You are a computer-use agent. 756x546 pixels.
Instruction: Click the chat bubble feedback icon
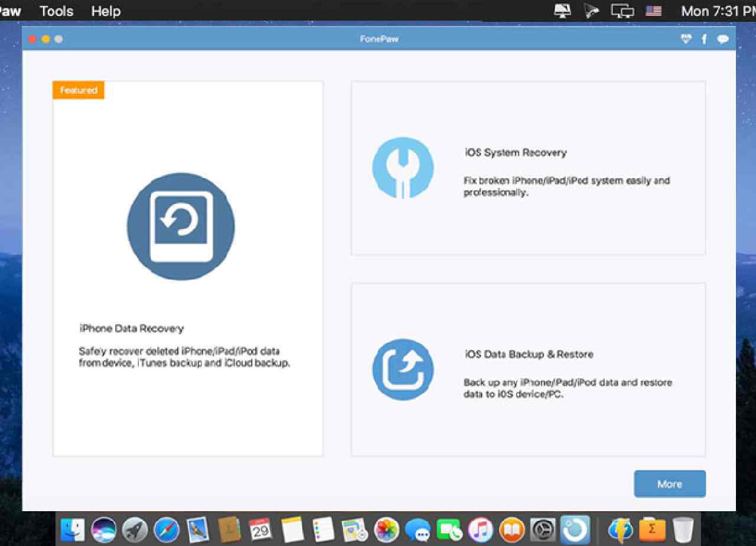coord(723,40)
